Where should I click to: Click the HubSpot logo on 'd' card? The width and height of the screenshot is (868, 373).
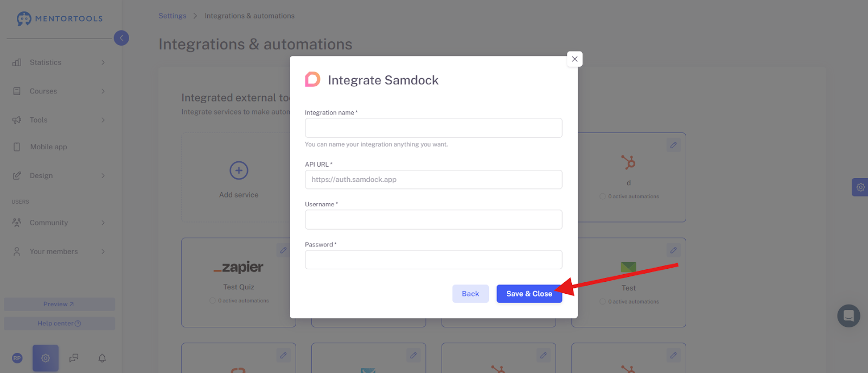click(x=629, y=162)
